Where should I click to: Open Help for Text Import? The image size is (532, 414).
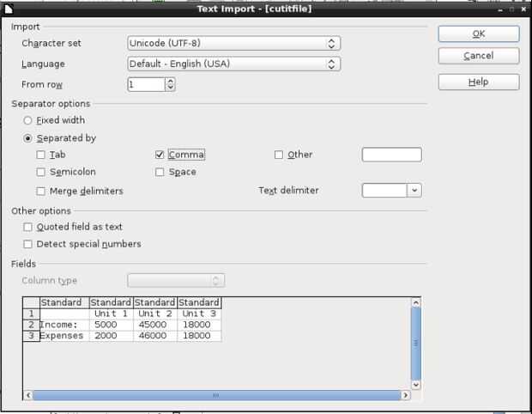click(479, 82)
